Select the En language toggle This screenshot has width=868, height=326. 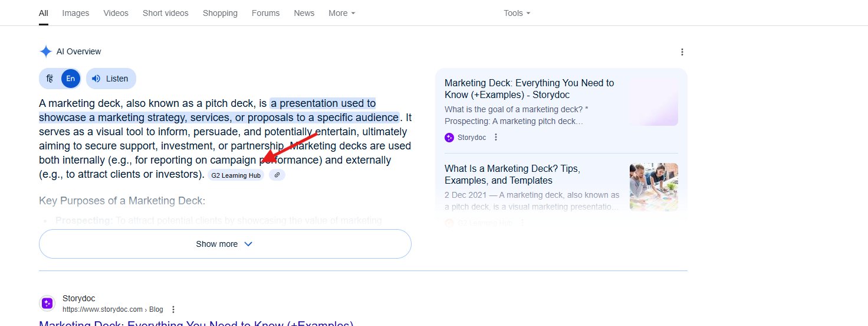point(71,79)
